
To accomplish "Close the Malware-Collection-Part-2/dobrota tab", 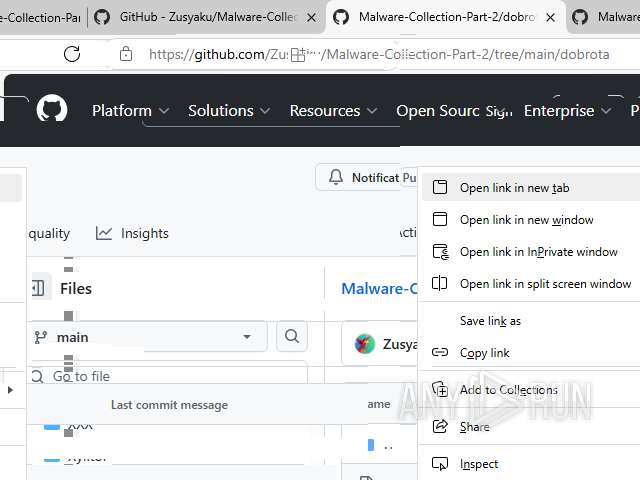I will point(551,18).
